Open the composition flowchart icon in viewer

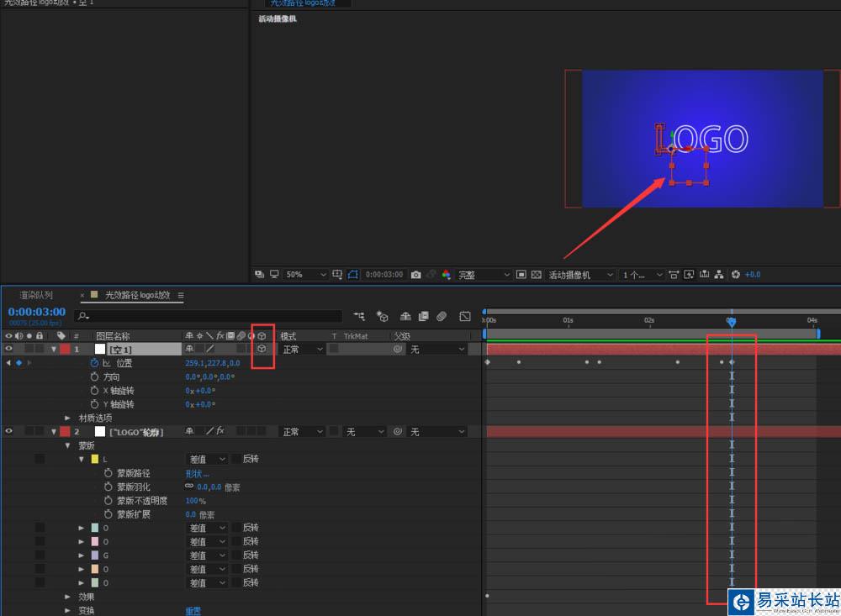click(x=719, y=275)
